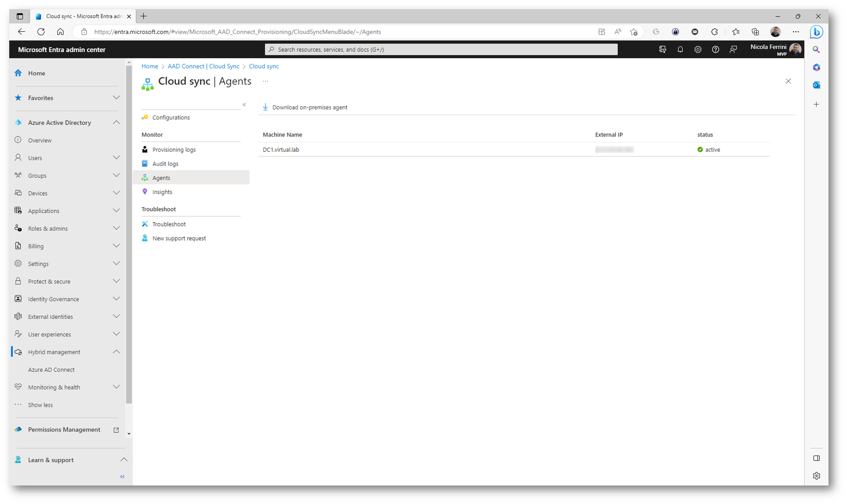Open the Bing sidebar icon

point(816,32)
